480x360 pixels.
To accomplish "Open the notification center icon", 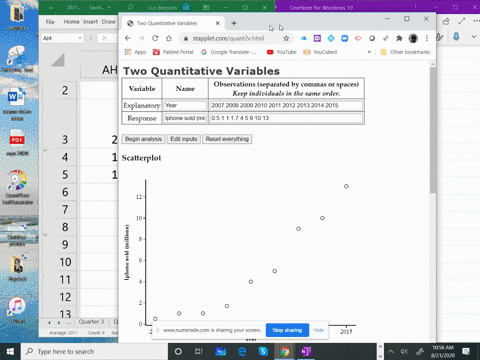I will [466, 352].
